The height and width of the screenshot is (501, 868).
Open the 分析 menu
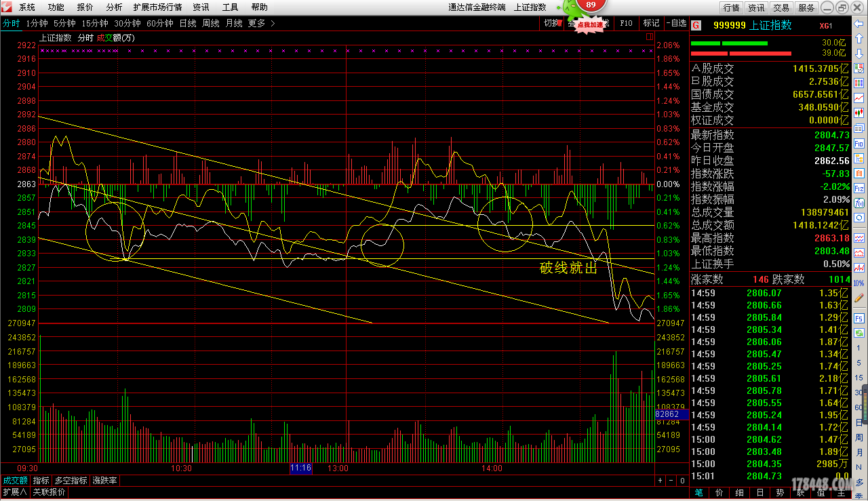tap(115, 7)
